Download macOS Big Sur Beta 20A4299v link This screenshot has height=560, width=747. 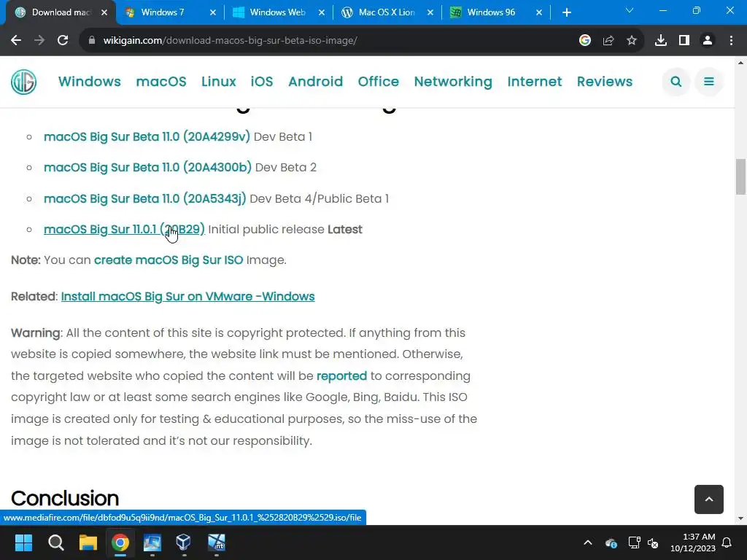147,136
